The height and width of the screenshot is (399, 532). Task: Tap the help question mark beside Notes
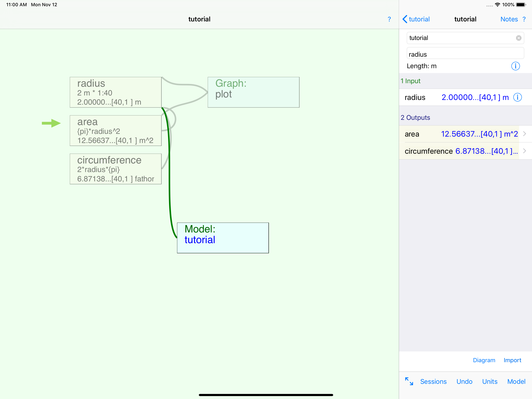tap(524, 19)
